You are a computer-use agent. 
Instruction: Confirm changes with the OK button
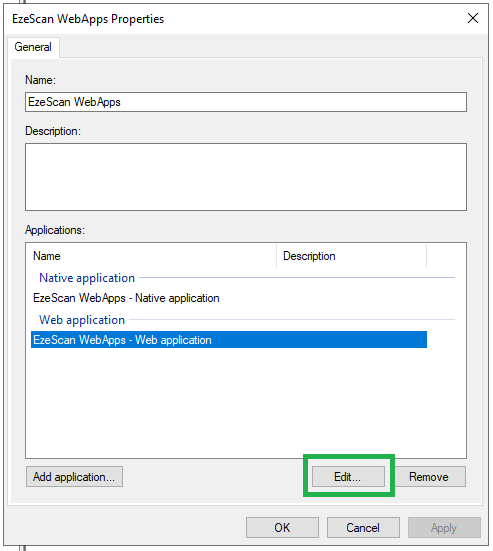tap(282, 527)
